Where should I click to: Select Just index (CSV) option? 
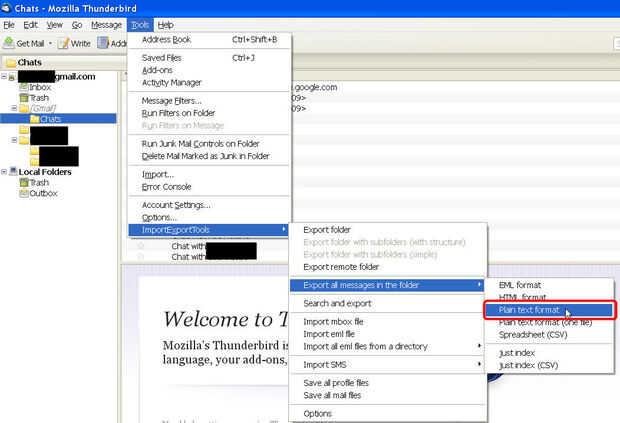[x=550, y=365]
